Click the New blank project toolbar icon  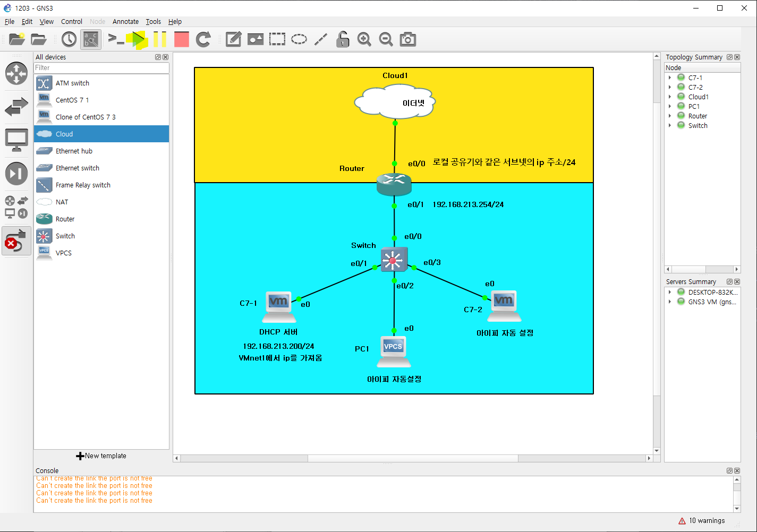point(17,39)
